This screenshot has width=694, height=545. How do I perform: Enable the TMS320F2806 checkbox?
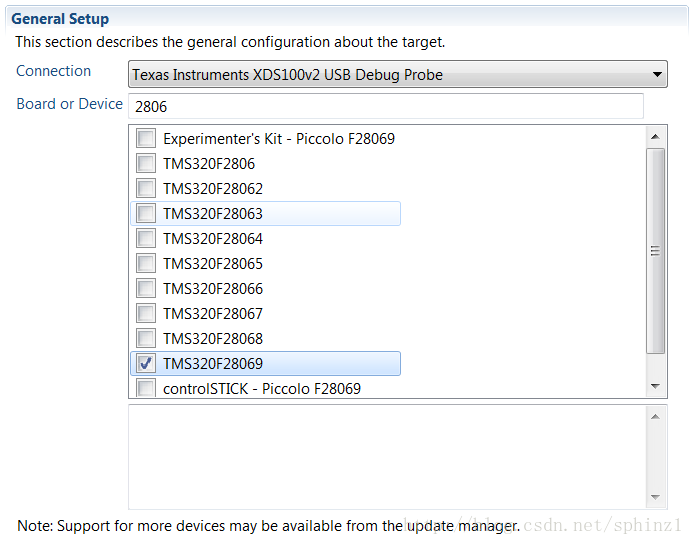point(146,163)
